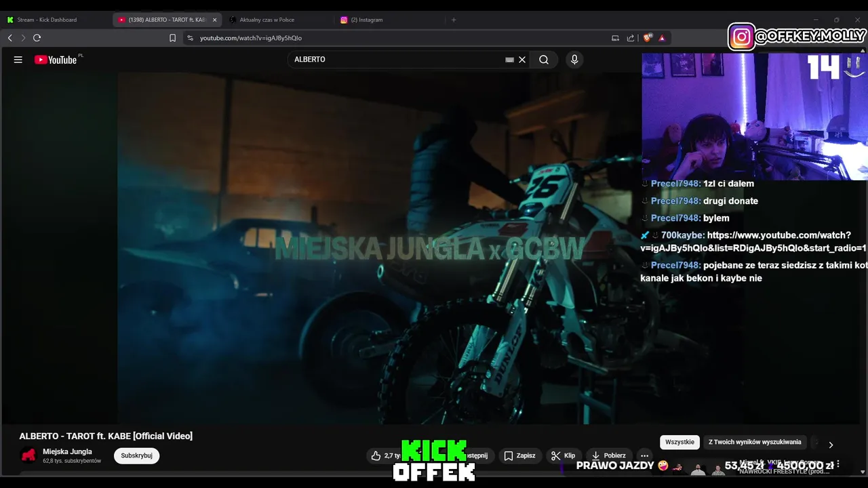Click the video title ALBERTO - TAROT ft. KABE

pyautogui.click(x=106, y=436)
